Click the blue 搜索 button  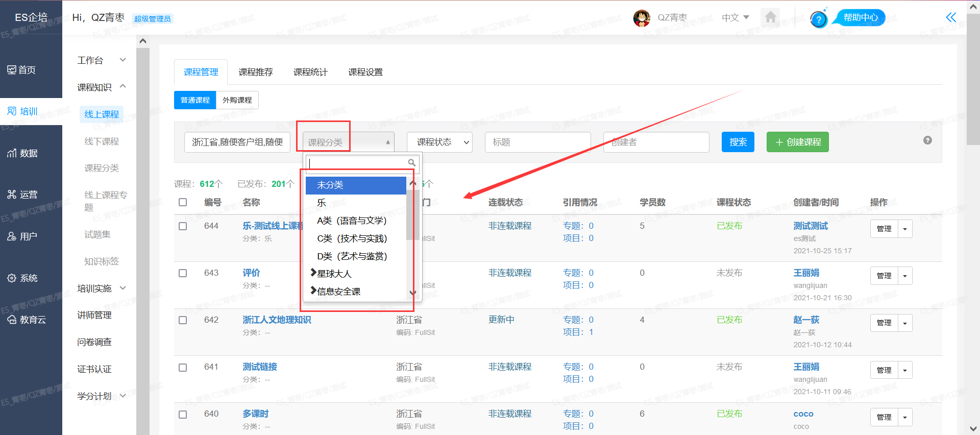(738, 142)
